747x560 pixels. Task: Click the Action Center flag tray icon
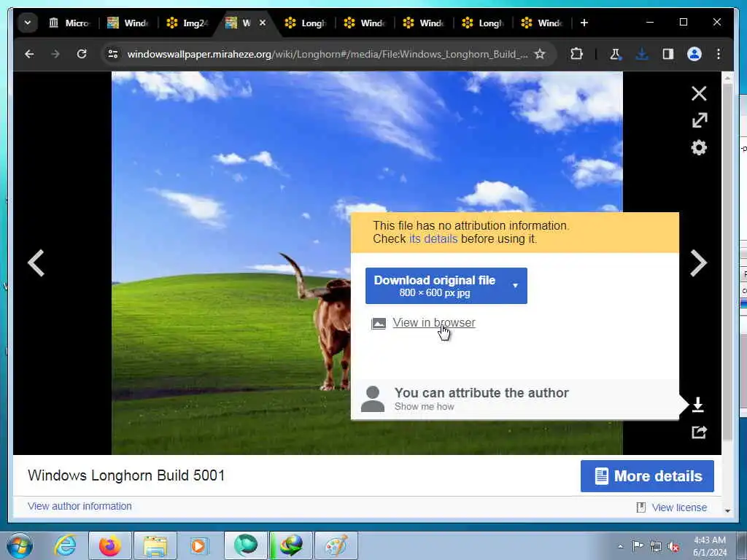point(638,546)
